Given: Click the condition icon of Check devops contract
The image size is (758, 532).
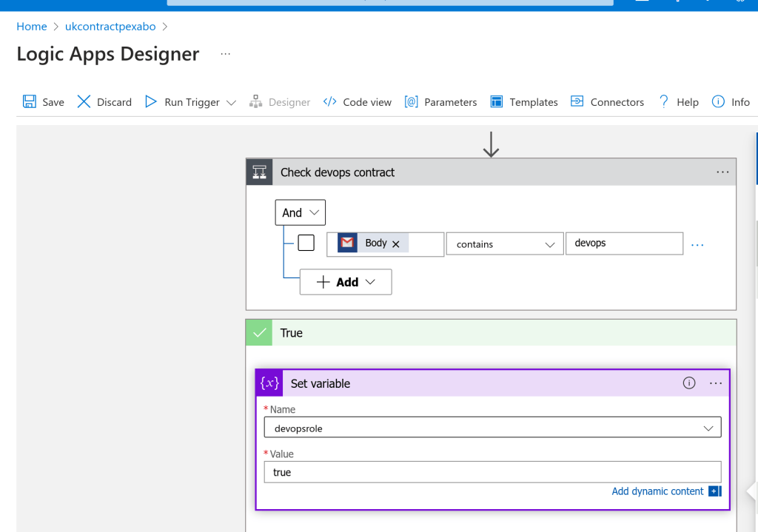Looking at the screenshot, I should click(x=260, y=172).
